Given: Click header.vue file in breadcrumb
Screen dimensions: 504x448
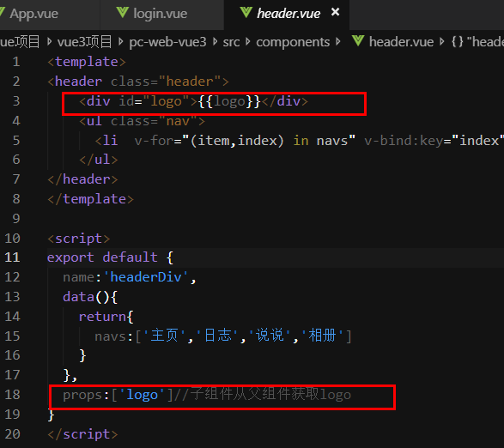Looking at the screenshot, I should [401, 42].
